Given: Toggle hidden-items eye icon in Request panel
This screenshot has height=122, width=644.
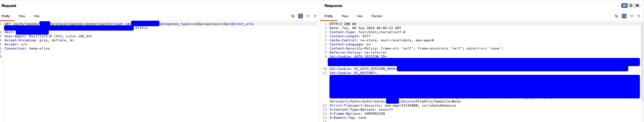Looking at the screenshot, I should coord(293,16).
